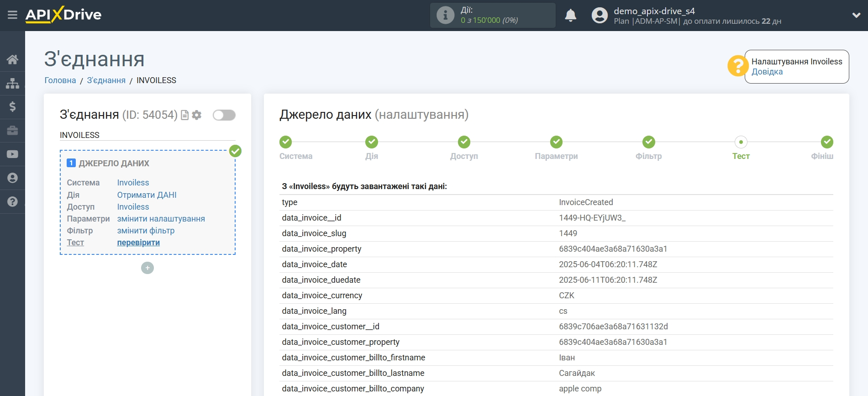Open connection settings gear icon
Image resolution: width=868 pixels, height=396 pixels.
pos(197,115)
